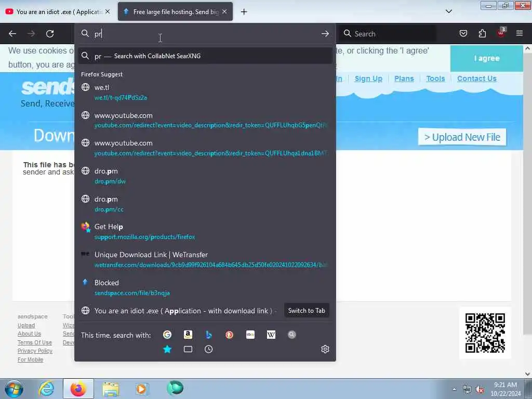Click Upload New File button
Viewport: 532px width, 399px height.
point(462,137)
